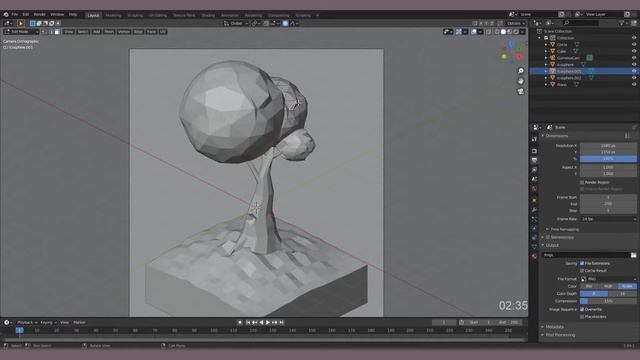
Task: Open the File Format PNG dropdown
Action: [608, 279]
